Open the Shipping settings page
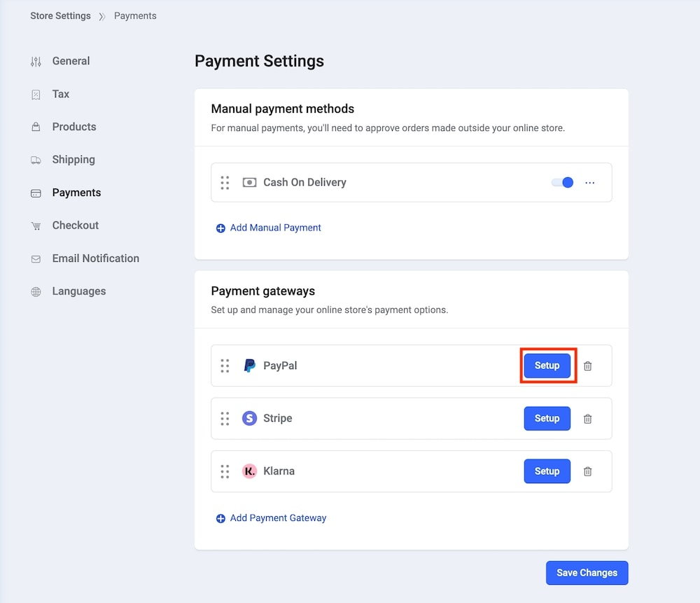This screenshot has height=603, width=700. coord(73,160)
